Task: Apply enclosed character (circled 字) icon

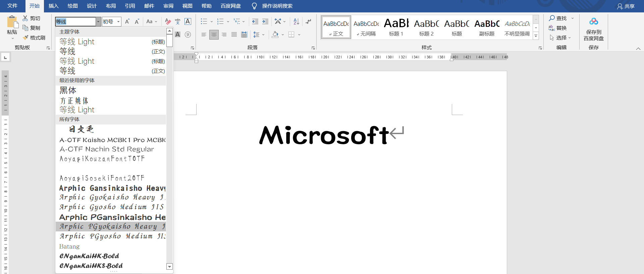Action: click(x=188, y=34)
